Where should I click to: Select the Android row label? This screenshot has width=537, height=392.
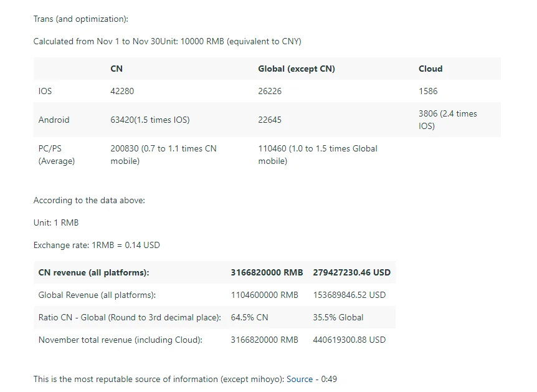54,120
